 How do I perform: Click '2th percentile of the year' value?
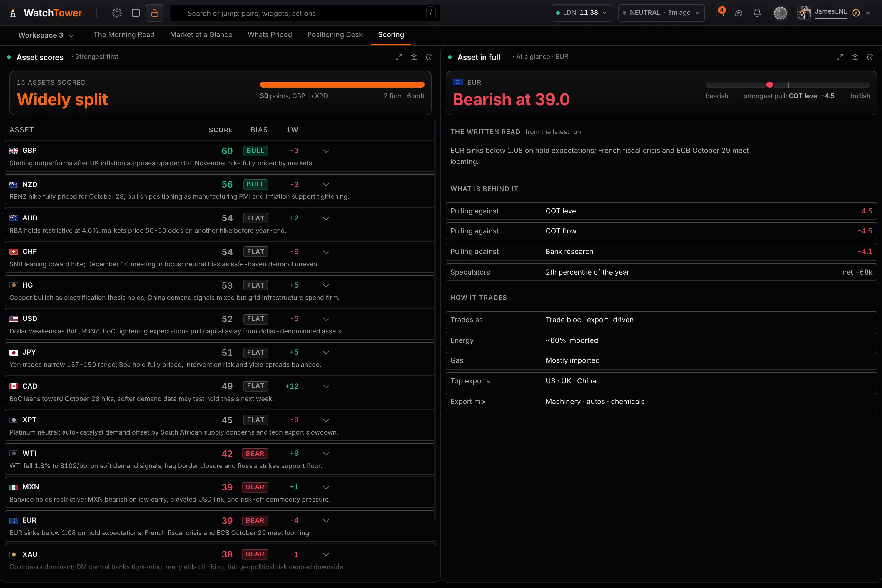coord(587,272)
